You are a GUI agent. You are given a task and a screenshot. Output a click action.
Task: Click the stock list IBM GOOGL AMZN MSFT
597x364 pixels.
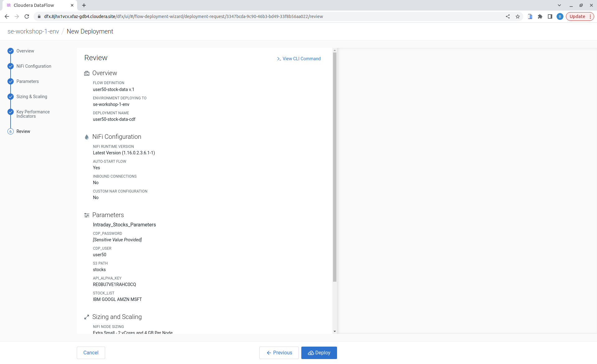[117, 299]
